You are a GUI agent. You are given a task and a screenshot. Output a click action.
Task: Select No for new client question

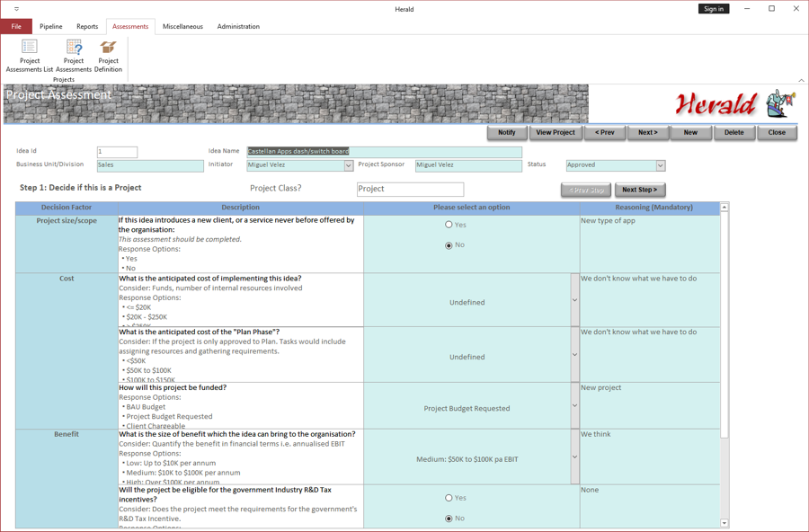coord(449,245)
